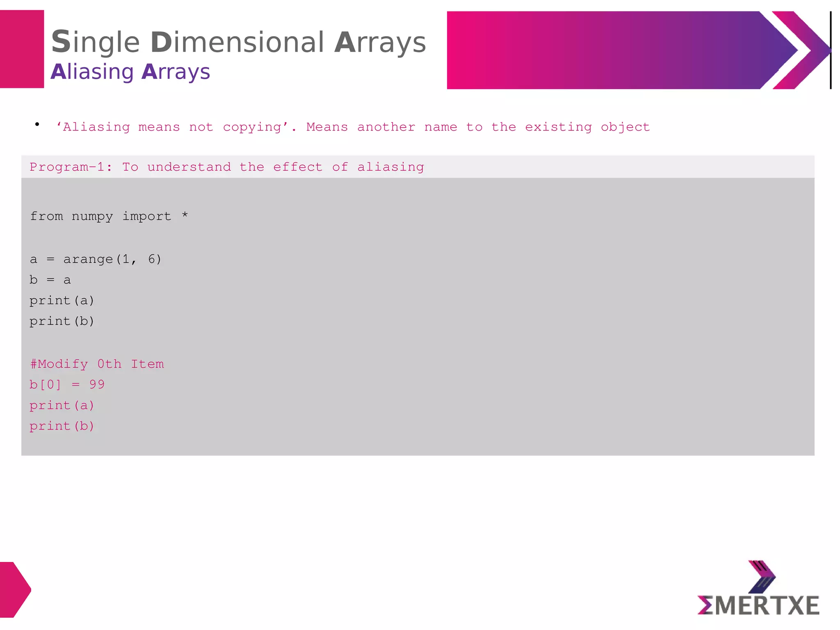Viewport: 840px width, 630px height.
Task: Click the line 'b[0] = 99'
Action: pos(67,384)
